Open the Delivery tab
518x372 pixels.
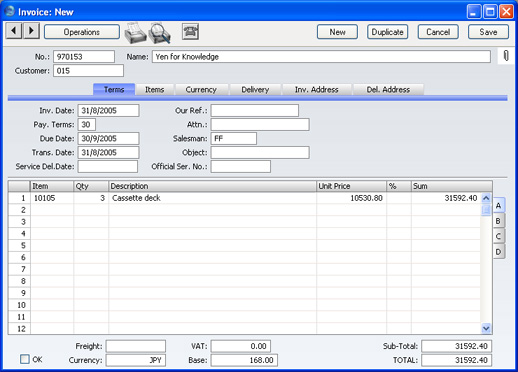255,89
